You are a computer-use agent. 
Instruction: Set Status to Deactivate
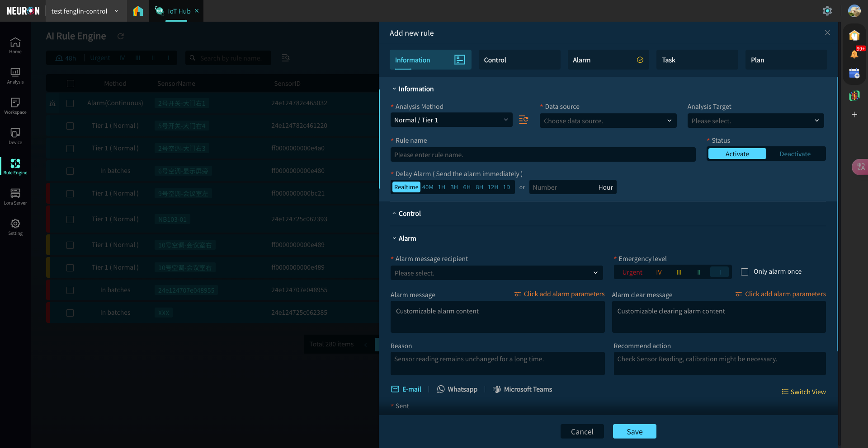tap(795, 154)
